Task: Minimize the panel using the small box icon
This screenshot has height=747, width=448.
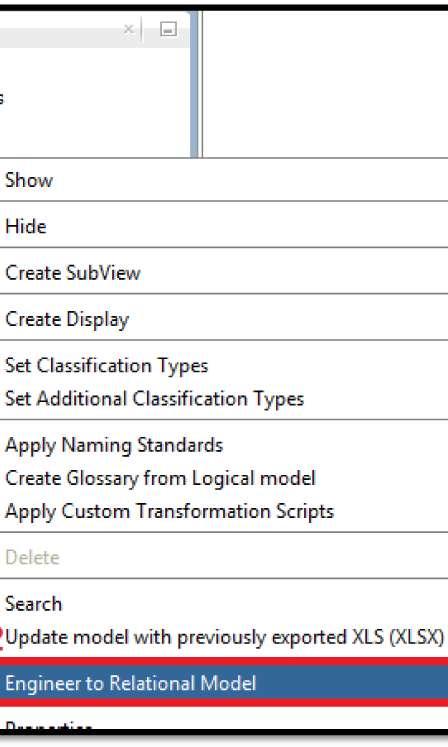Action: (x=168, y=30)
